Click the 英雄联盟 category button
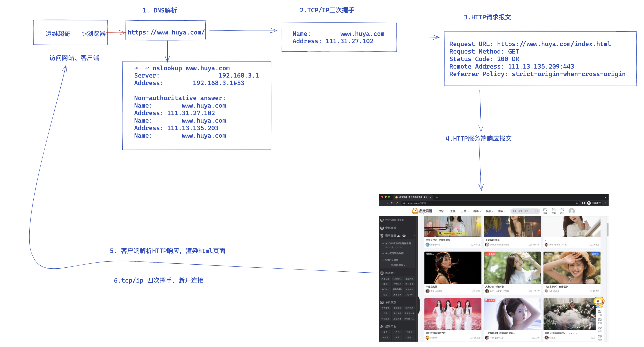This screenshot has height=347, width=644. coord(385,279)
